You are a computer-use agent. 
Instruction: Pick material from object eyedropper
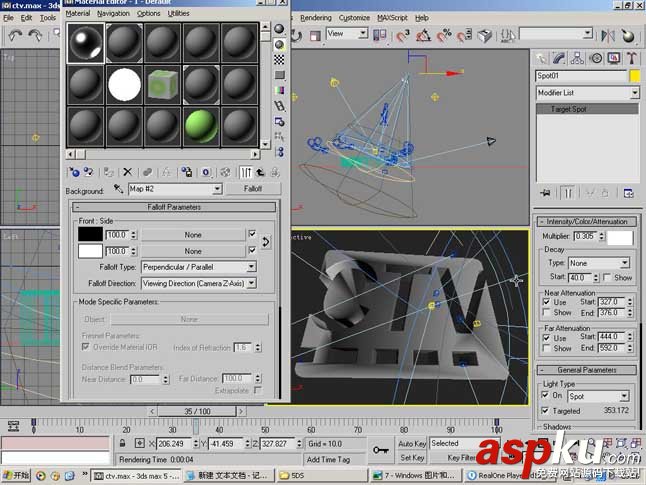pos(119,189)
